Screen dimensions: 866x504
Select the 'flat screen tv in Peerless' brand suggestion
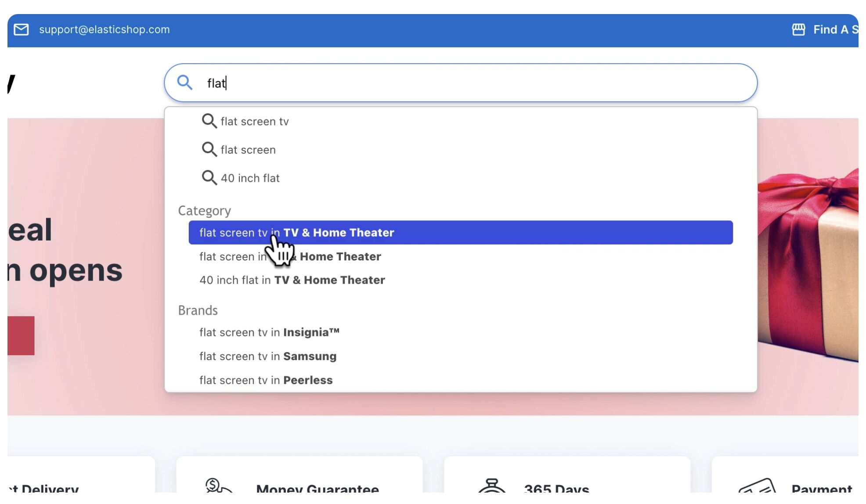(x=266, y=380)
